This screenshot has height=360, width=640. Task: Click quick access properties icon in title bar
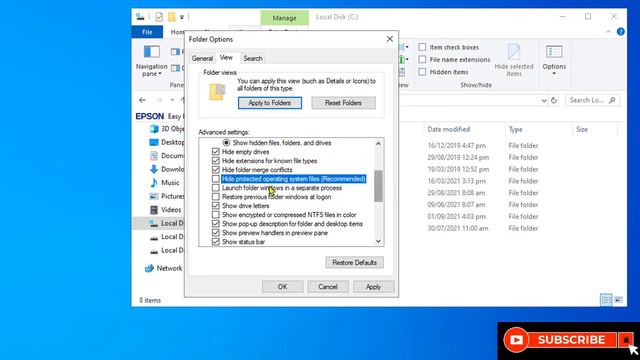tap(159, 17)
